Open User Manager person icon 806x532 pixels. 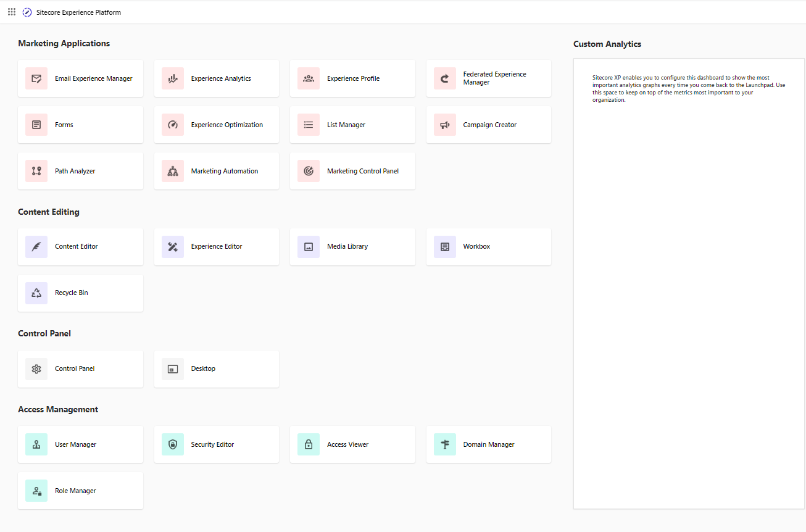click(x=36, y=444)
